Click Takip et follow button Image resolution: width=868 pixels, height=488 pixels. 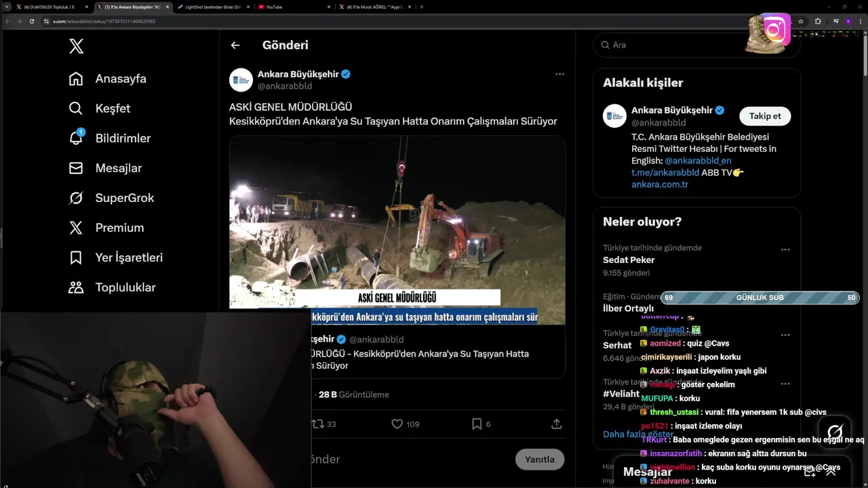[x=765, y=116]
